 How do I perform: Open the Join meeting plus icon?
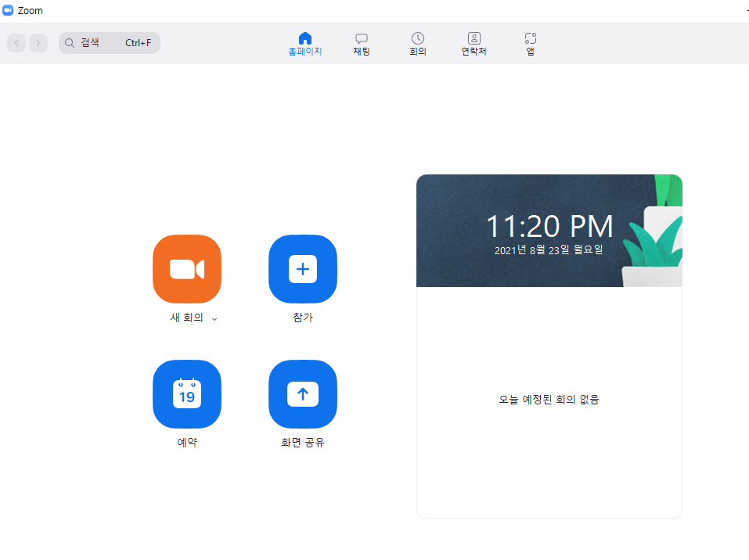point(303,269)
